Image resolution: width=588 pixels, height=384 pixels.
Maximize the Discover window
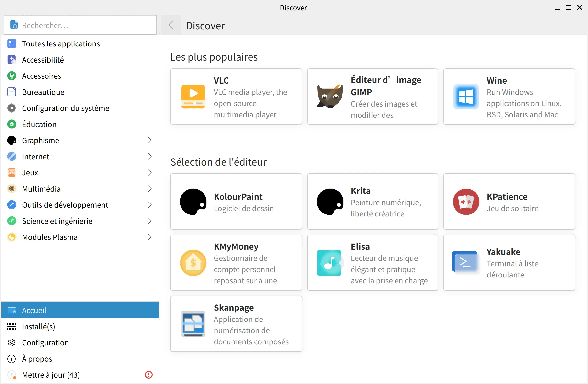[x=568, y=8]
